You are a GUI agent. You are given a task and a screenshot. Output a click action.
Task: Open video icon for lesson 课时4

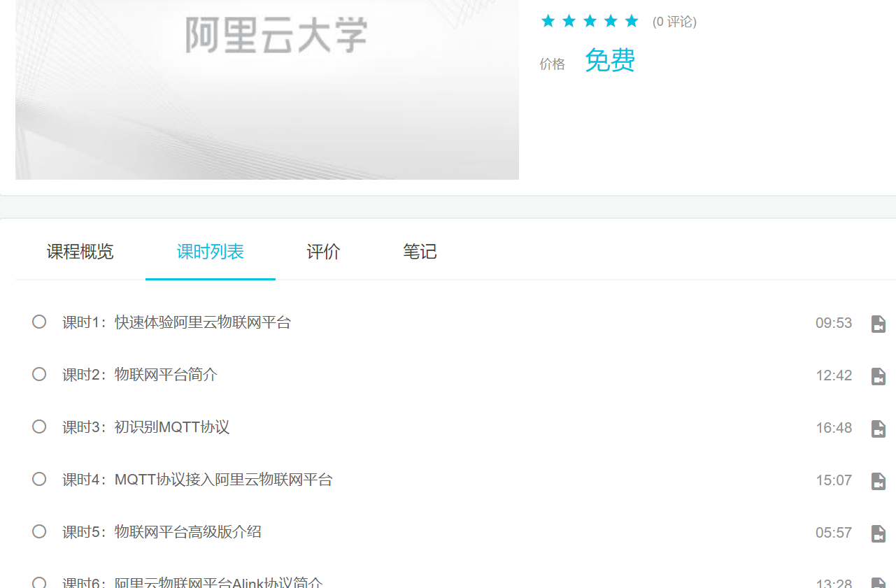879,481
